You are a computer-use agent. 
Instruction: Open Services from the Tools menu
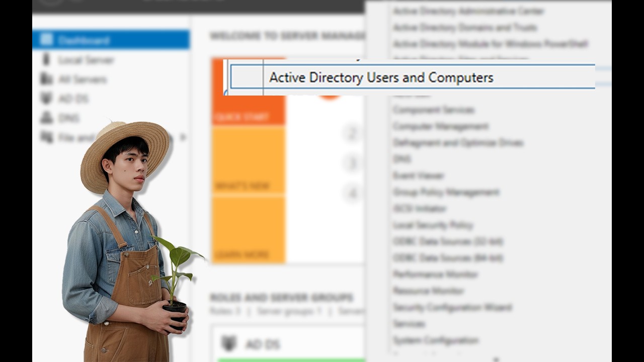[x=409, y=323]
